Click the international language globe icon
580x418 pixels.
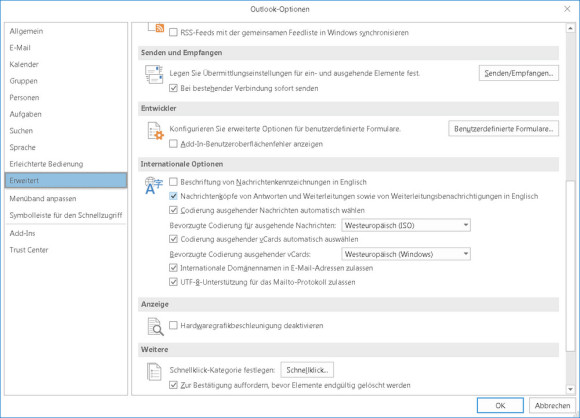(x=154, y=186)
